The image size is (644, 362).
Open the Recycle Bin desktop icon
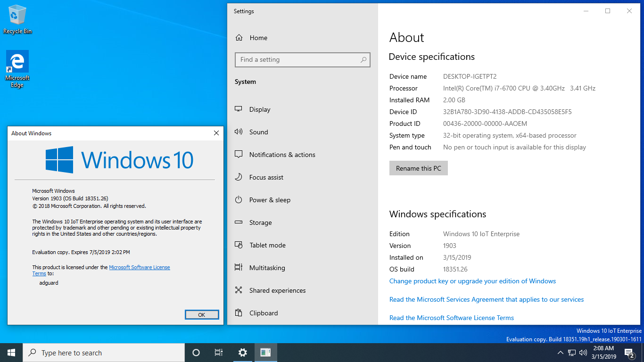(x=17, y=19)
